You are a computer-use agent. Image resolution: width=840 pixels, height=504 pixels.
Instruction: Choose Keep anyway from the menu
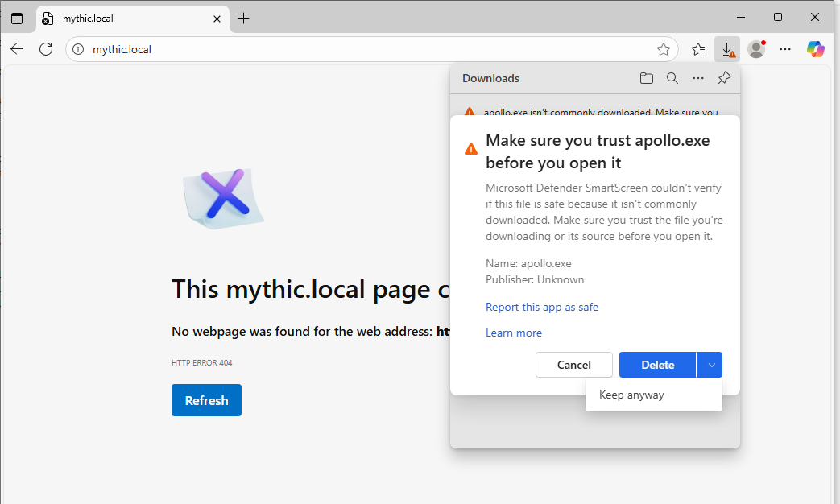pos(632,395)
